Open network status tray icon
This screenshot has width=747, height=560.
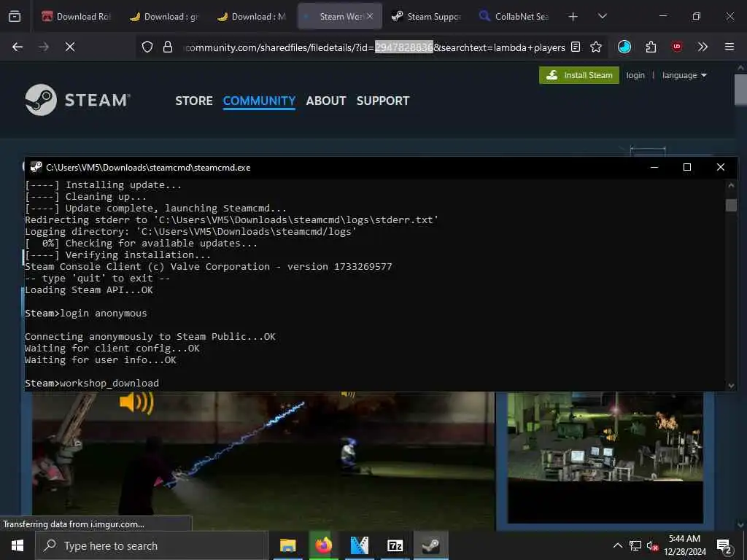(635, 545)
